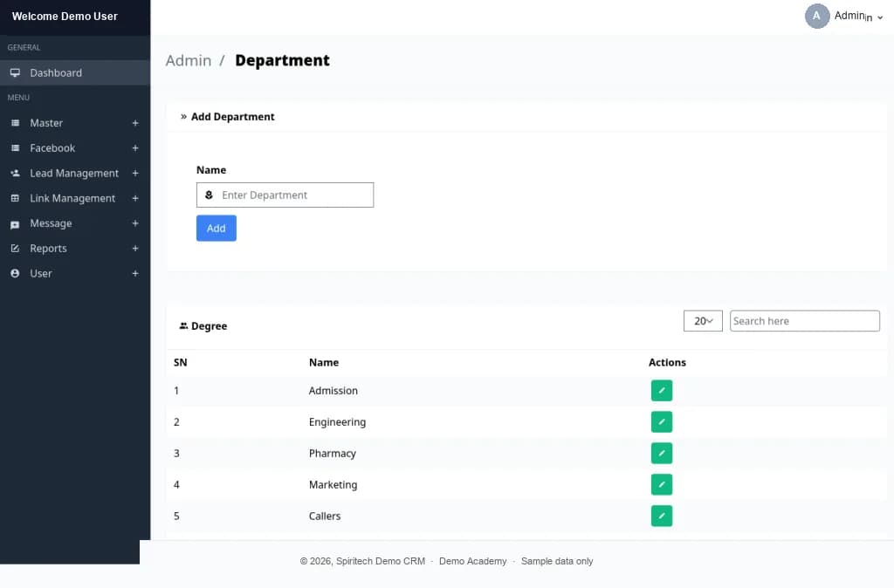Click the Marketing department name
The width and height of the screenshot is (894, 588).
tap(333, 485)
